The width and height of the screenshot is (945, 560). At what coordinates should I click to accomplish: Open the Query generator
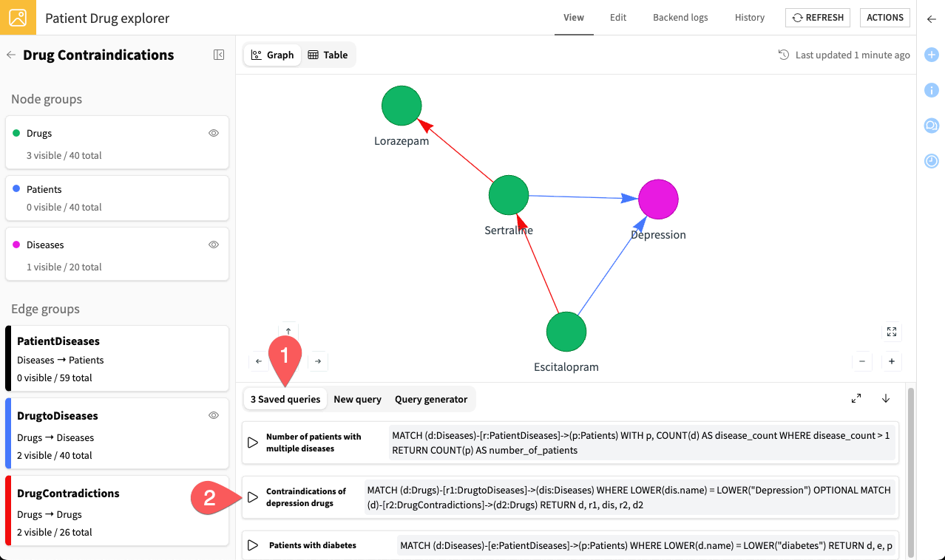[x=431, y=399]
